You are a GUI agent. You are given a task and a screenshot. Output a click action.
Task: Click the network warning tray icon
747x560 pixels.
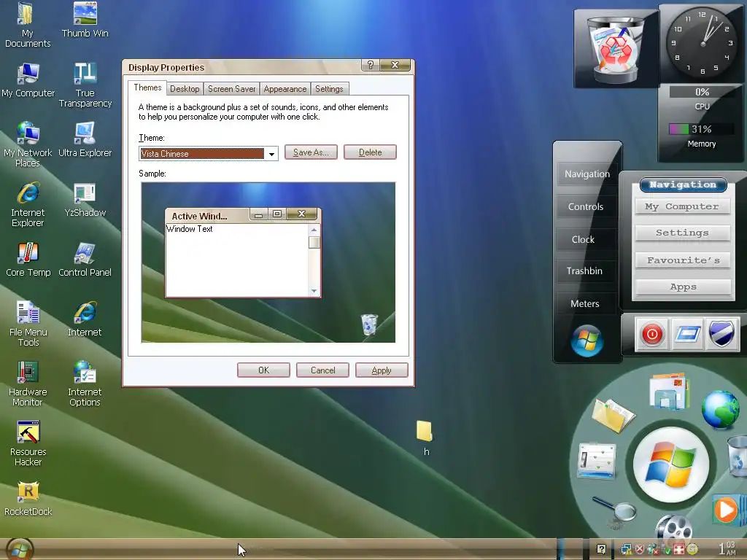click(x=627, y=550)
